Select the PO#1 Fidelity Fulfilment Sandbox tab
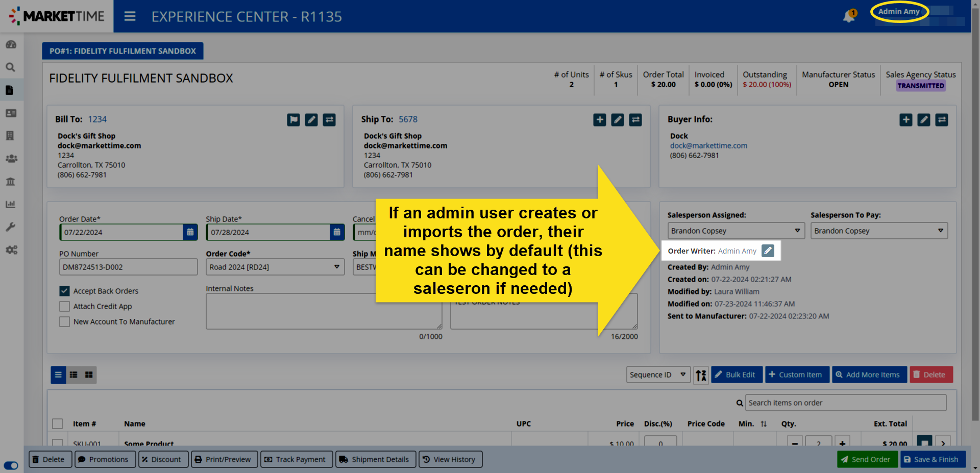This screenshot has width=980, height=473. [122, 51]
